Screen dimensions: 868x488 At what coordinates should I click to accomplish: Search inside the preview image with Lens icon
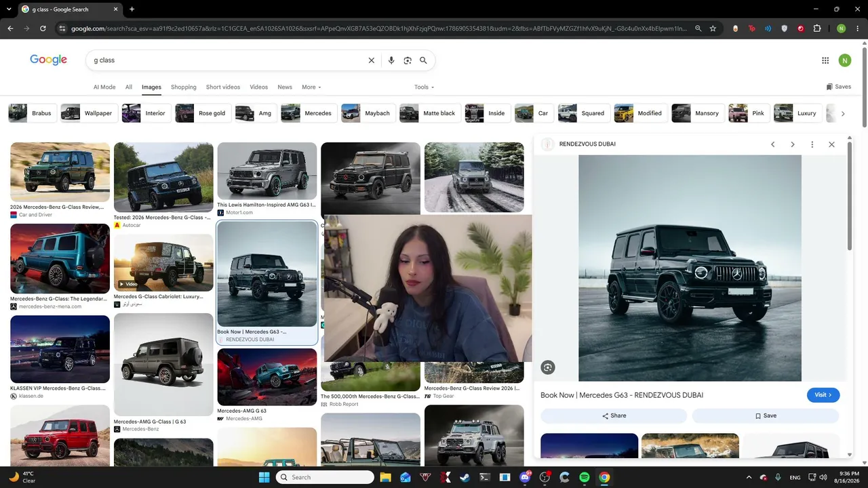[x=548, y=367]
